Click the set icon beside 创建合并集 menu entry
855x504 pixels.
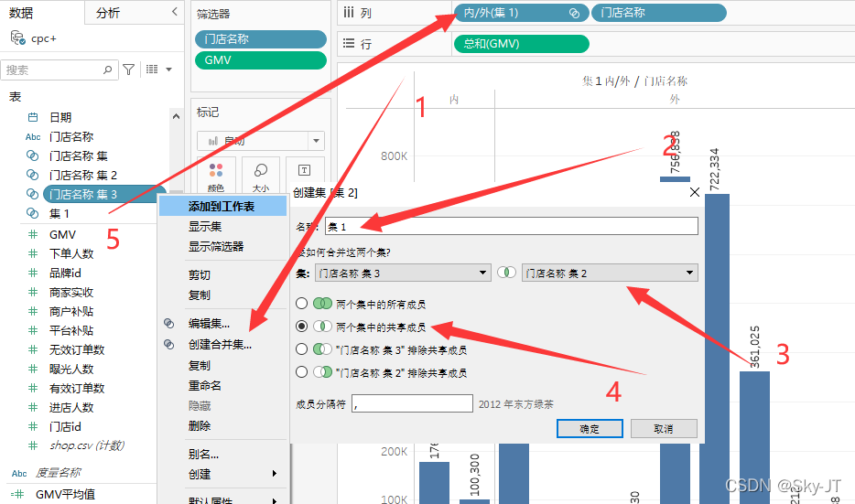coord(169,344)
